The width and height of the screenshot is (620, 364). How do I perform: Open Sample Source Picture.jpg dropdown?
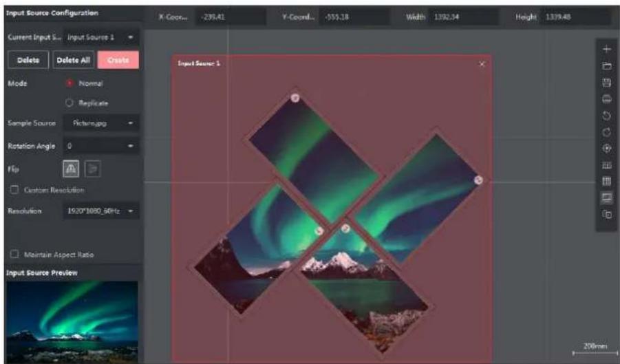pyautogui.click(x=101, y=123)
